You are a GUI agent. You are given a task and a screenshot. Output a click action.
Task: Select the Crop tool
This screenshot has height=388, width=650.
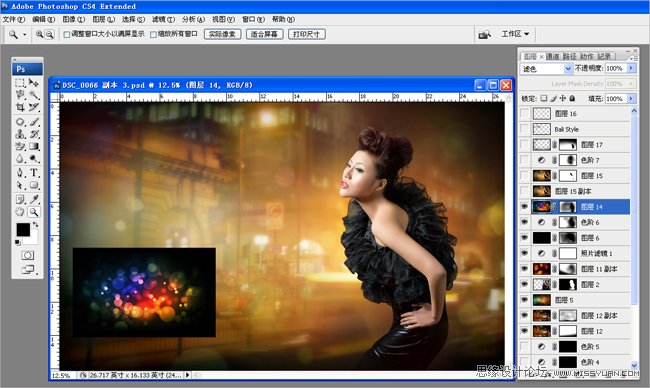20,107
